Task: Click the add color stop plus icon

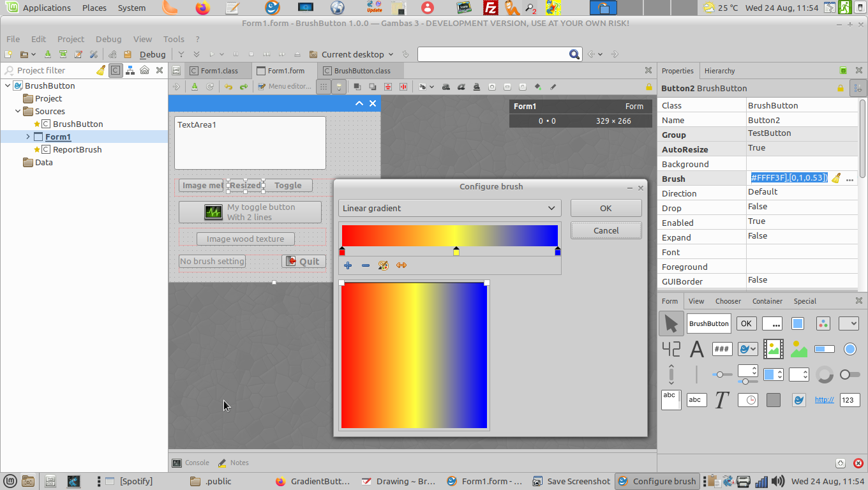Action: pos(348,265)
